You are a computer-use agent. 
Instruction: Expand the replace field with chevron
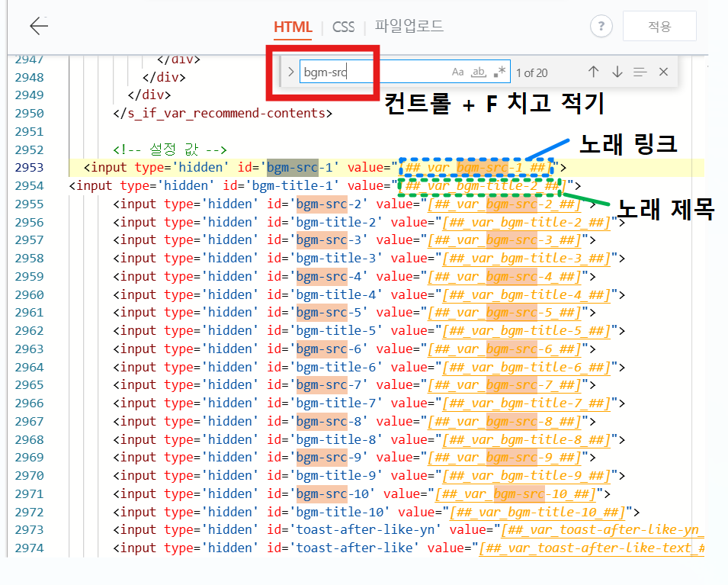290,72
